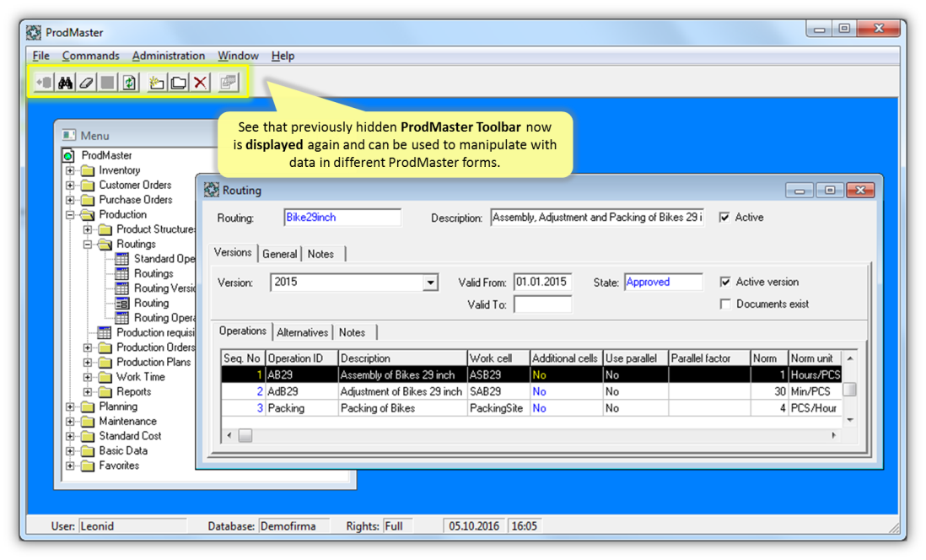
Task: Click the Favorites folder icon
Action: point(88,466)
